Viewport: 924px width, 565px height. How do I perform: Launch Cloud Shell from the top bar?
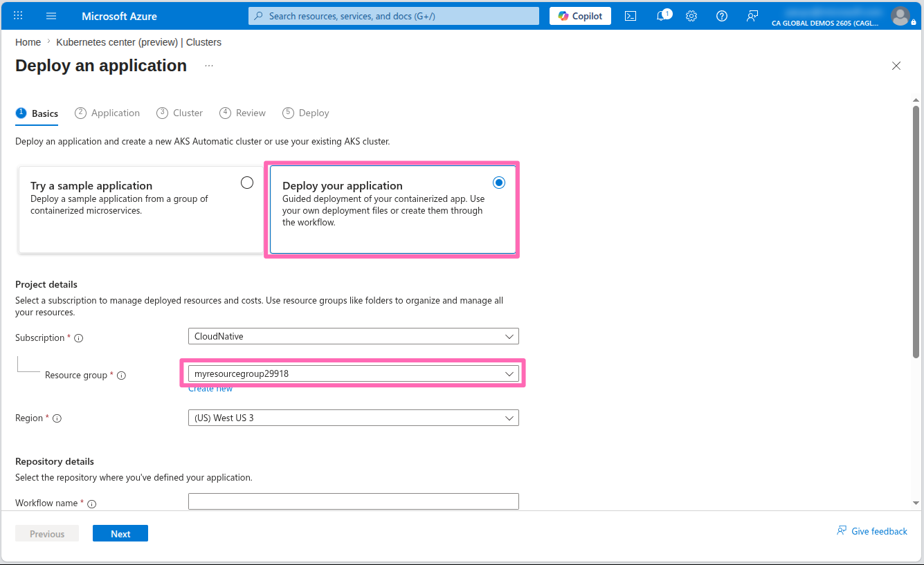(x=631, y=16)
